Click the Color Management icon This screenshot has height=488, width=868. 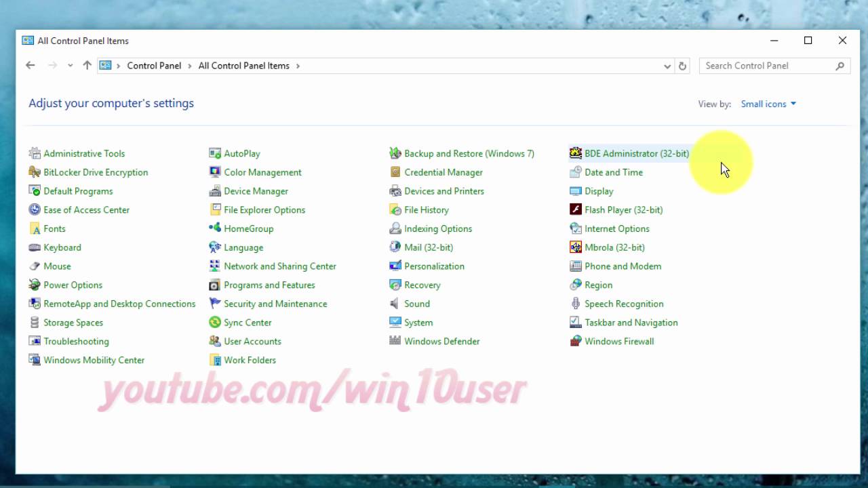point(215,172)
